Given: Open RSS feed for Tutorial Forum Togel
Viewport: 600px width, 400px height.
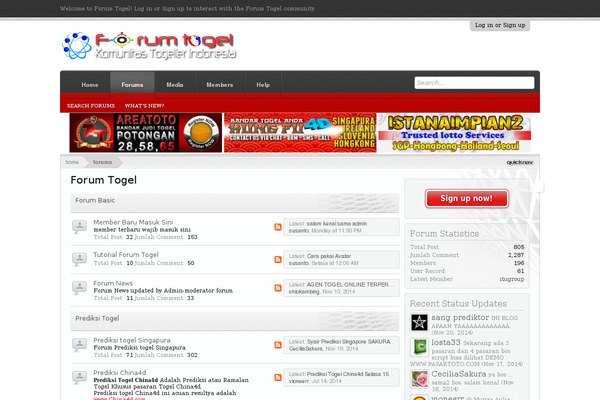Looking at the screenshot, I should (278, 260).
